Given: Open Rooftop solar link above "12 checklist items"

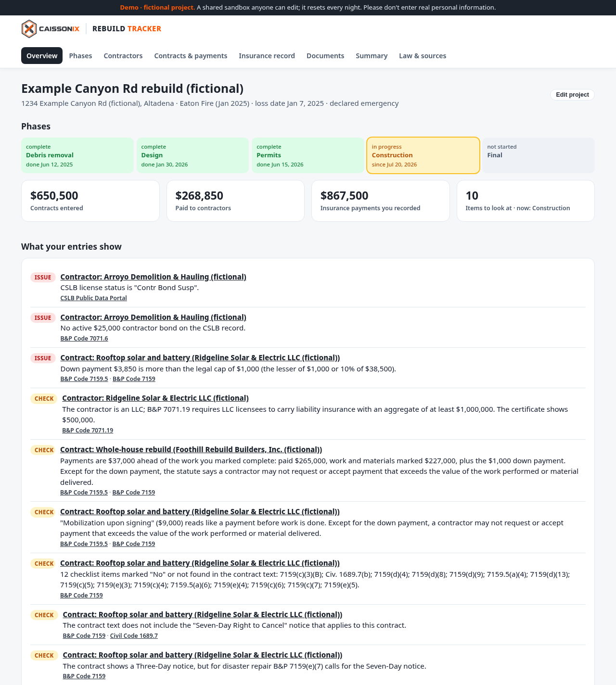Looking at the screenshot, I should (200, 563).
